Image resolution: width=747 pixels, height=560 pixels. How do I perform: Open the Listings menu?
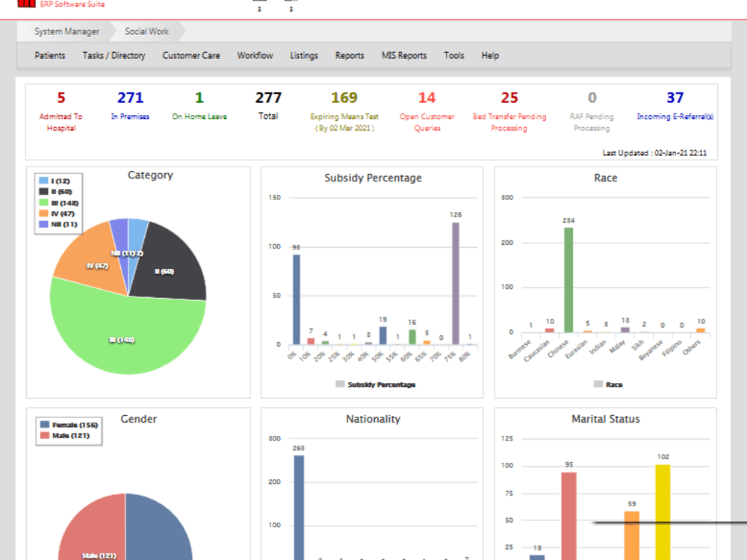coord(304,56)
